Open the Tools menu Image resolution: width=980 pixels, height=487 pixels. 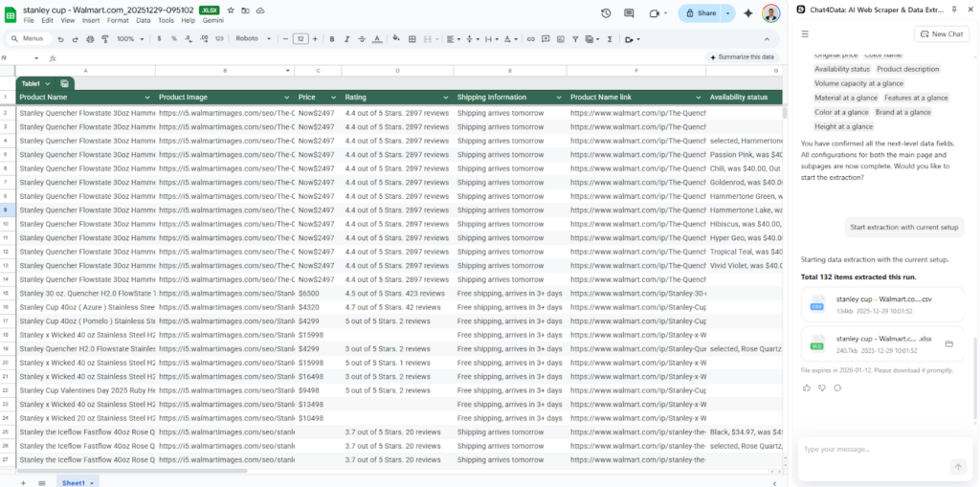click(x=166, y=20)
